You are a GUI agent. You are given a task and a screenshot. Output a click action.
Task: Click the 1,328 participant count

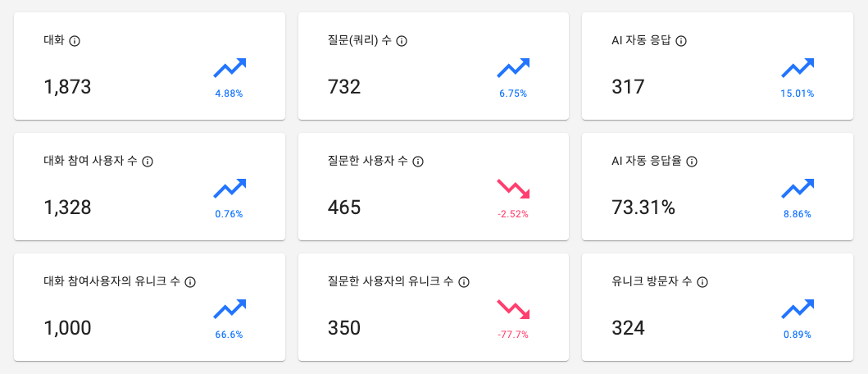(67, 208)
